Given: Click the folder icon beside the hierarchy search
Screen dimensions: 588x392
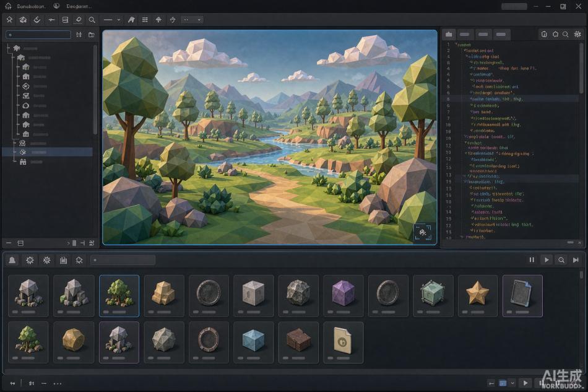Looking at the screenshot, I should point(91,35).
